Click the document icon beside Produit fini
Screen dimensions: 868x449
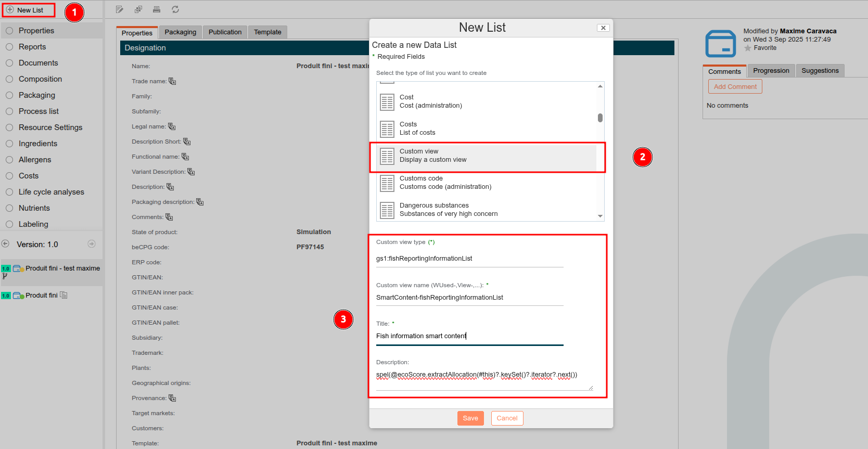pos(63,295)
